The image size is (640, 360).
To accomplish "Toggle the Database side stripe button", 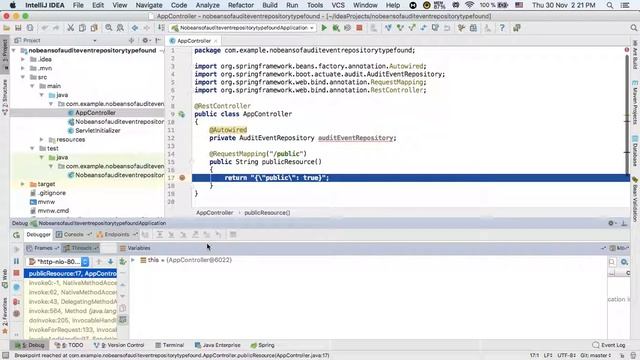I will click(x=635, y=151).
